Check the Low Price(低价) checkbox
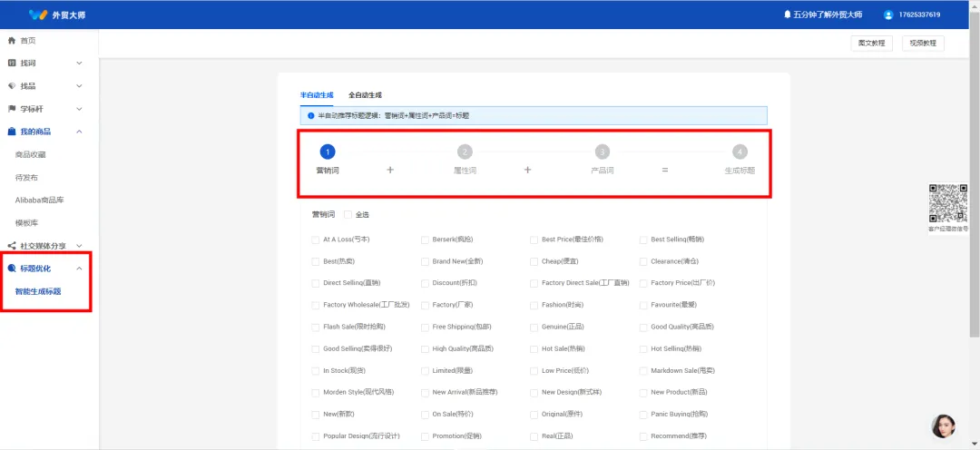The image size is (980, 450). pos(534,371)
